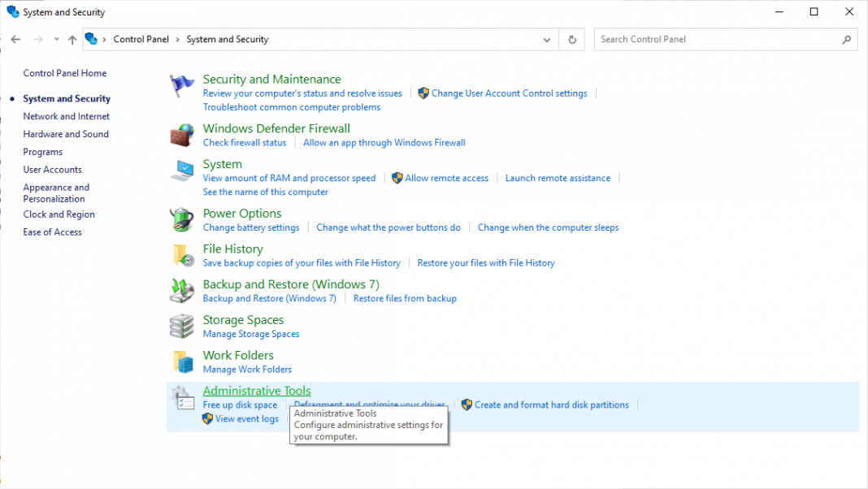Click the Security and Maintenance flag icon

182,86
